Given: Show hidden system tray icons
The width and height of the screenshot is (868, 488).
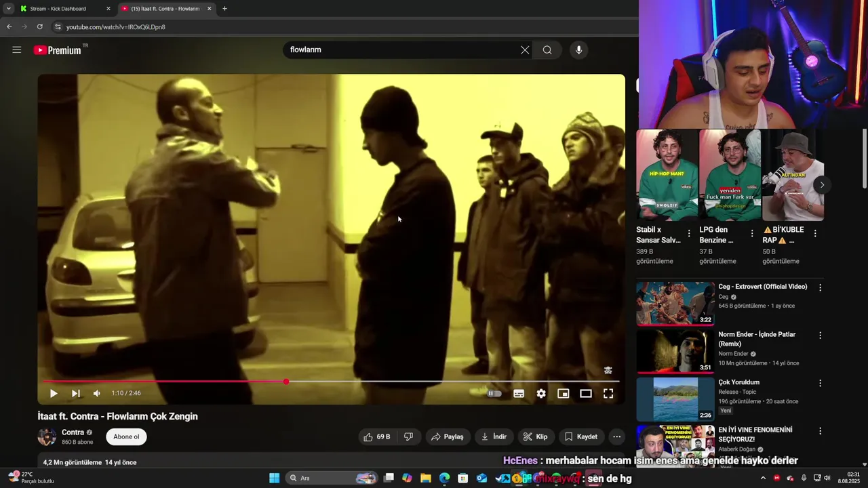Looking at the screenshot, I should (x=763, y=478).
